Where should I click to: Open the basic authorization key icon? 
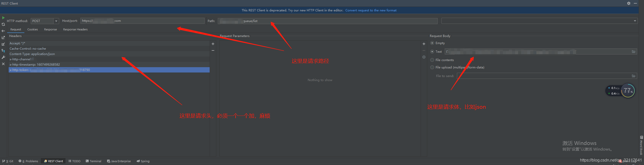coord(3,51)
